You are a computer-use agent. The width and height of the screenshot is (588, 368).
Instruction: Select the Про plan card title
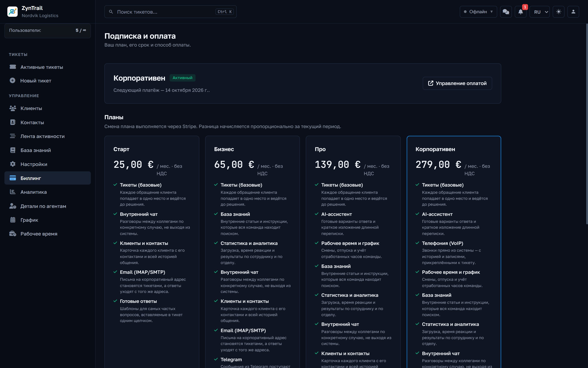pos(320,149)
